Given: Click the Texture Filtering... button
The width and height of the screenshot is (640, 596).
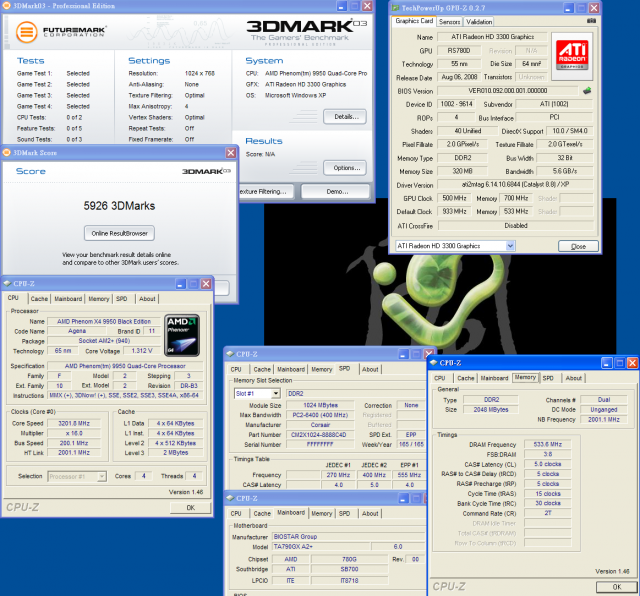Looking at the screenshot, I should coord(266,191).
